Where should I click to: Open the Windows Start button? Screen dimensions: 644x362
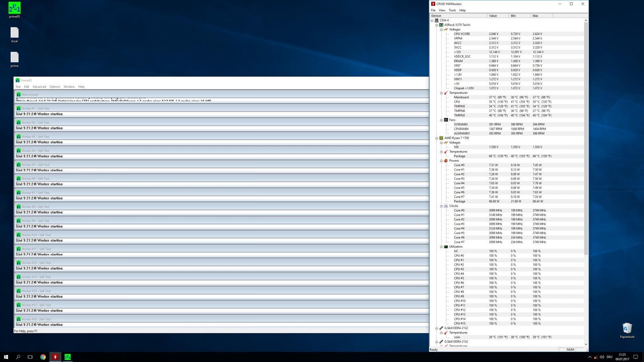[6, 357]
